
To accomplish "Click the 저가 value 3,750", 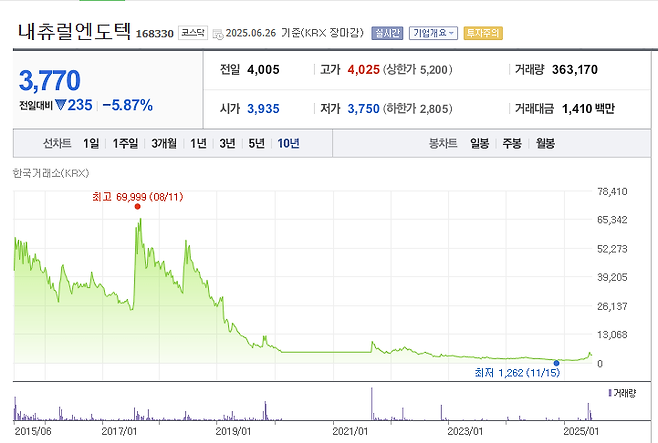I will [x=363, y=109].
